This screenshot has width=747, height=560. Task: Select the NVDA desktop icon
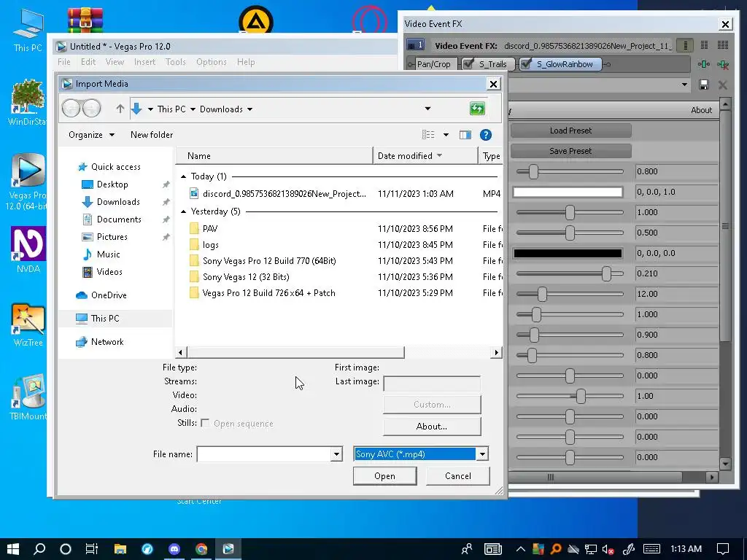28,250
